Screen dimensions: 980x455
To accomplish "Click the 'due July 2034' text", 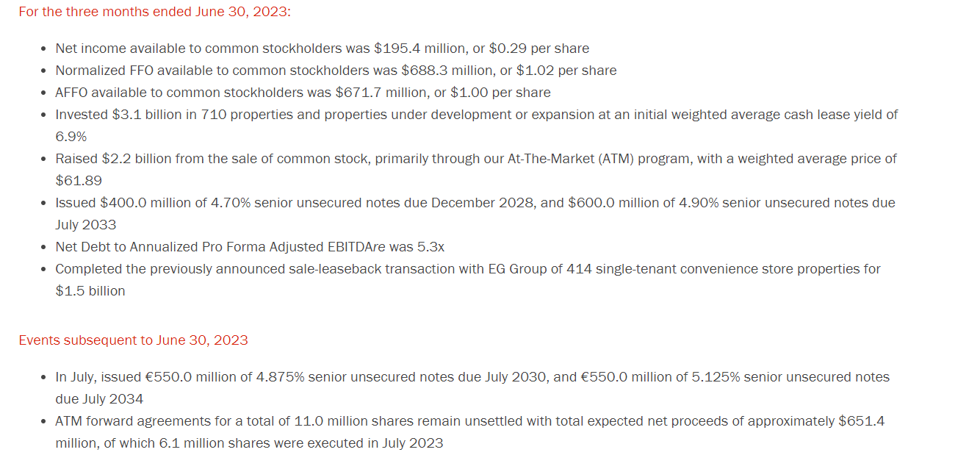I will click(99, 399).
